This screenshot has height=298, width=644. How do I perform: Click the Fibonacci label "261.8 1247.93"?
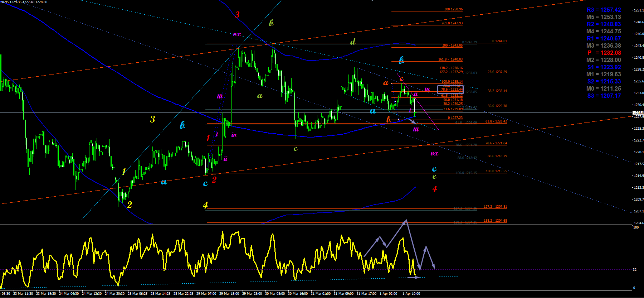coord(452,23)
